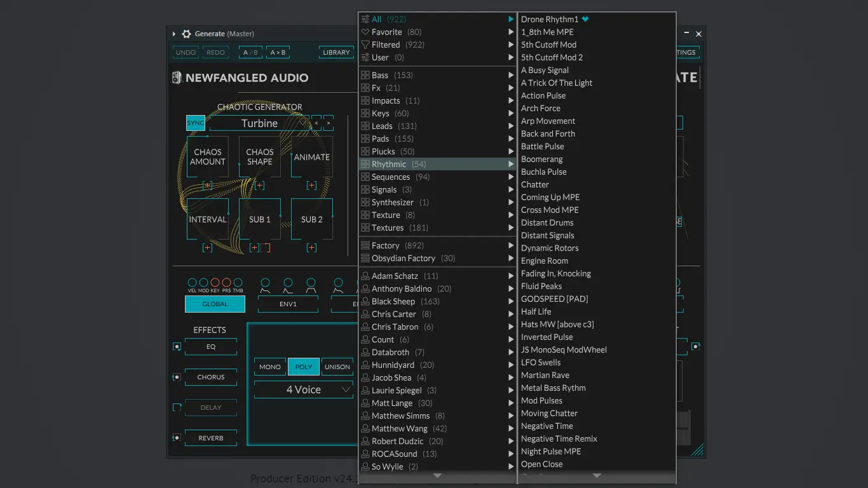Expand the plugin window menu triangle next to Generate
The height and width of the screenshot is (488, 868).
[174, 34]
